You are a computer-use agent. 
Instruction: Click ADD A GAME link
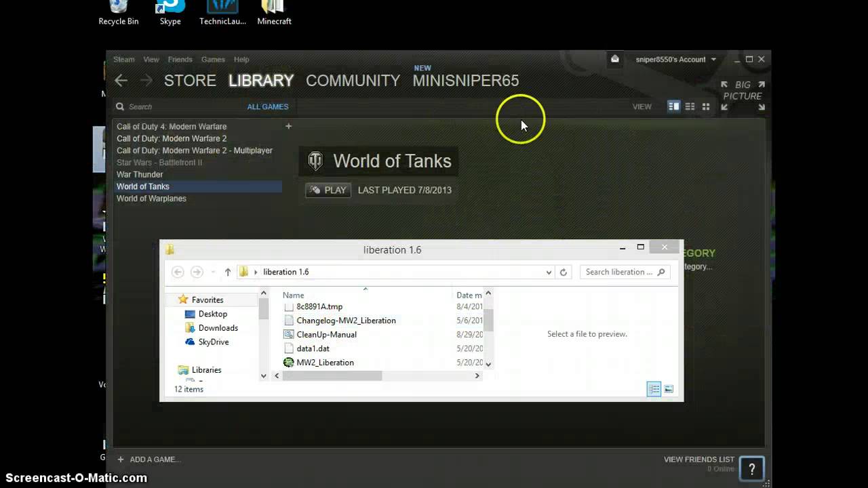pos(155,459)
